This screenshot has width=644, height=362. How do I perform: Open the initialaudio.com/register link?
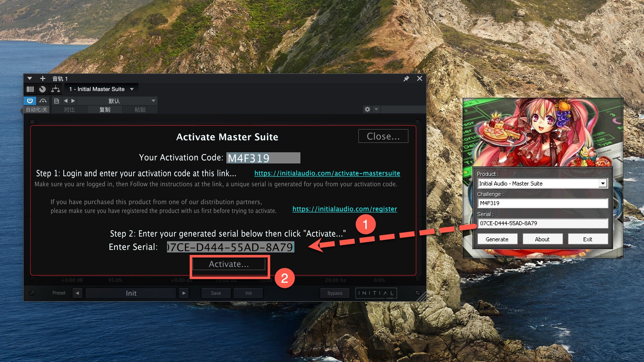pos(344,209)
